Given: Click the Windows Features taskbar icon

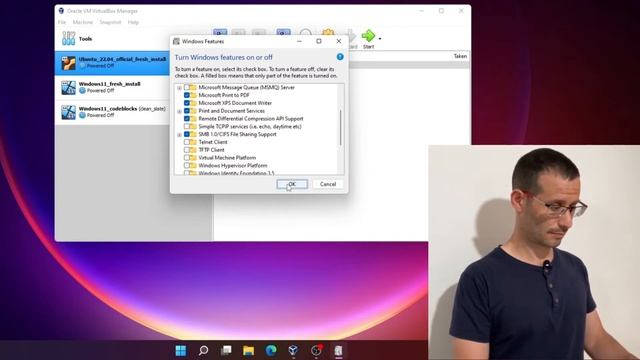Looking at the screenshot, I should tap(338, 350).
